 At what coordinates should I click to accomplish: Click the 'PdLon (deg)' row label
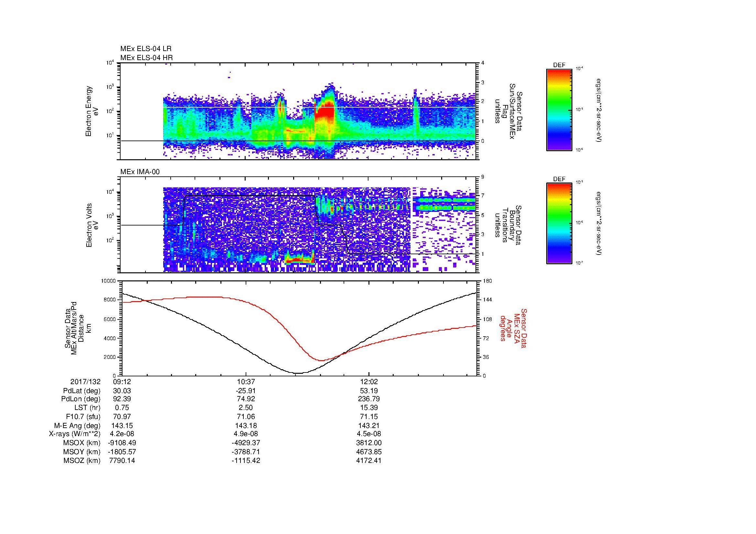pyautogui.click(x=81, y=399)
